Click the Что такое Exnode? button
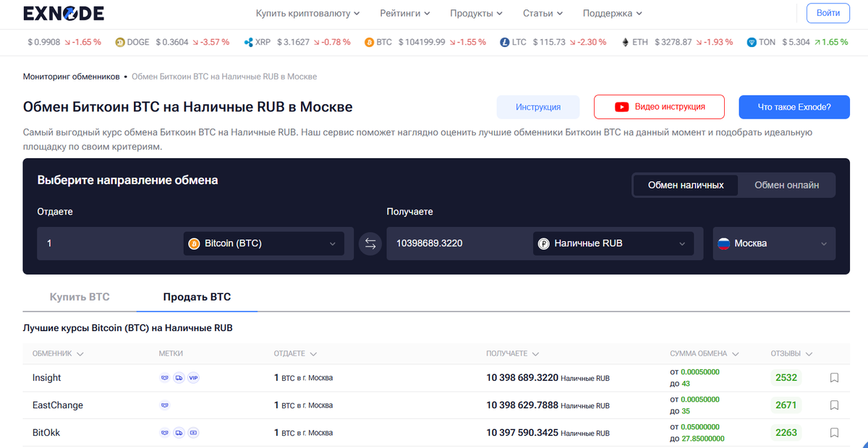The width and height of the screenshot is (868, 448). pyautogui.click(x=794, y=107)
